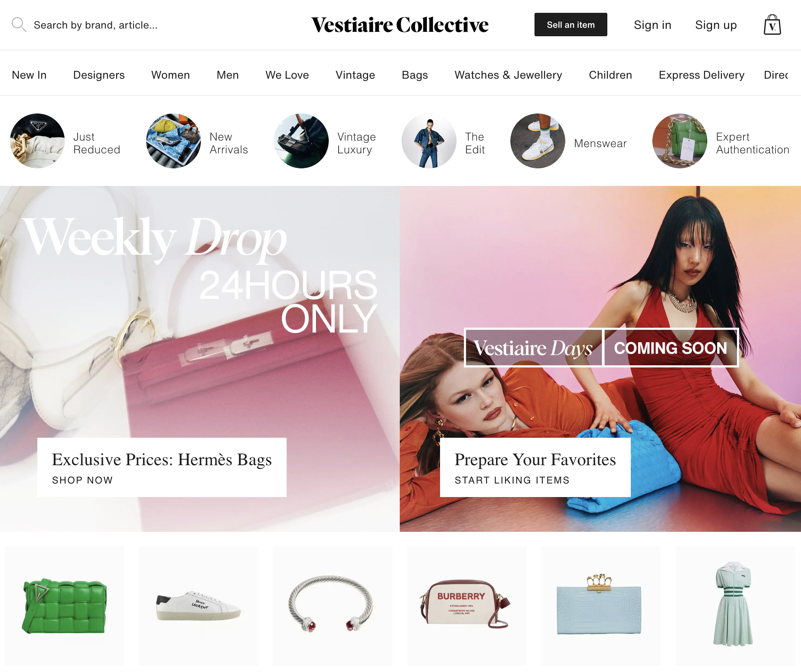The height and width of the screenshot is (672, 801).
Task: Select the Just Reduced circle icon
Action: pyautogui.click(x=37, y=141)
